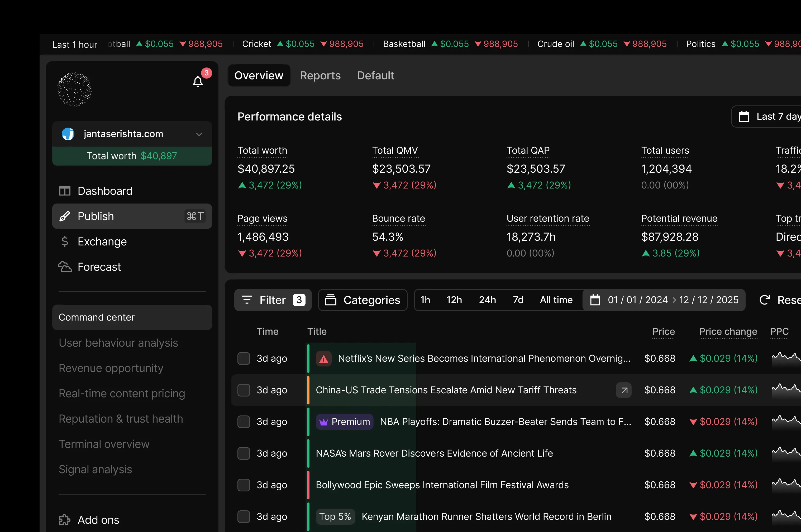The width and height of the screenshot is (801, 532).
Task: Click the Exchange dollar icon
Action: click(x=65, y=241)
